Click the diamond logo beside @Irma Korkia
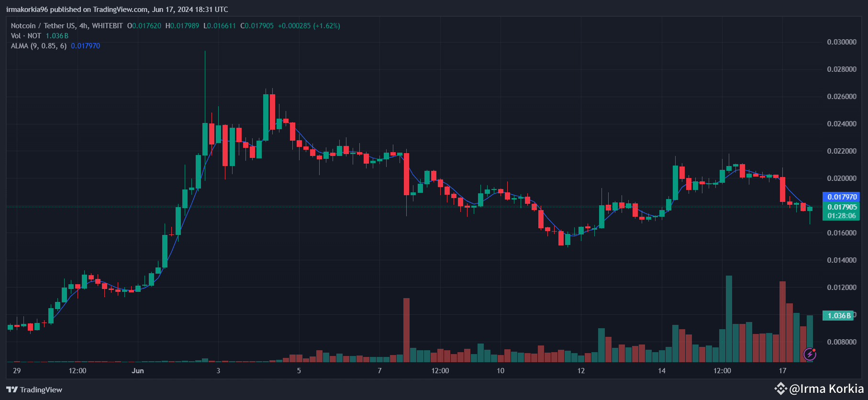This screenshot has height=400, width=868. (x=780, y=389)
